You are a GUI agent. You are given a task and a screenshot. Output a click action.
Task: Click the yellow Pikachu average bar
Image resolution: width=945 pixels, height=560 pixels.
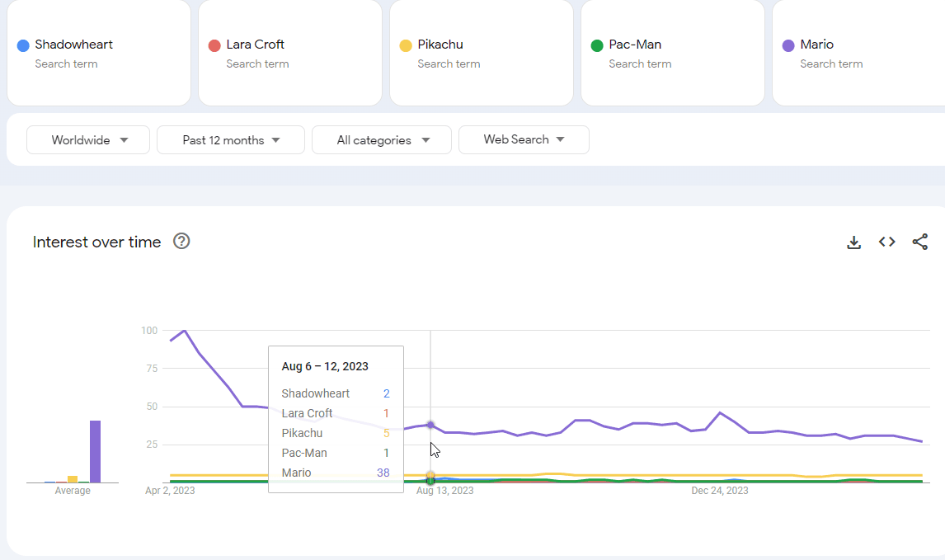(73, 479)
